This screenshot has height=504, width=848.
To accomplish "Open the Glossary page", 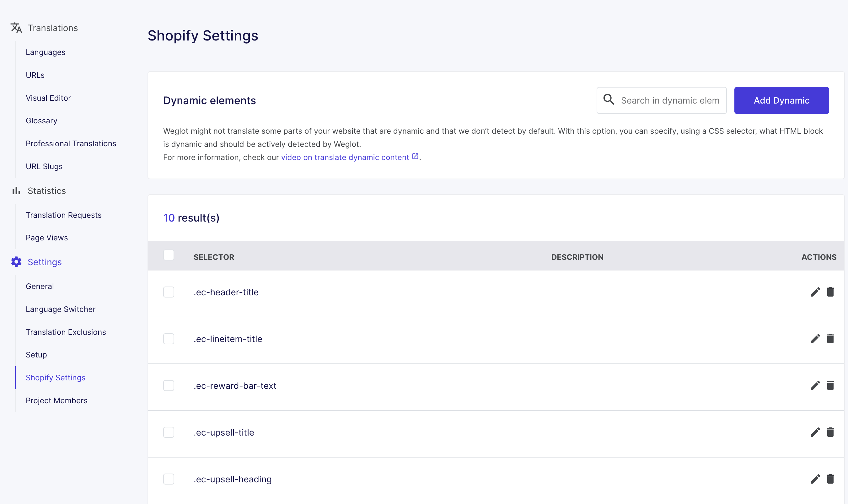I will 41,121.
